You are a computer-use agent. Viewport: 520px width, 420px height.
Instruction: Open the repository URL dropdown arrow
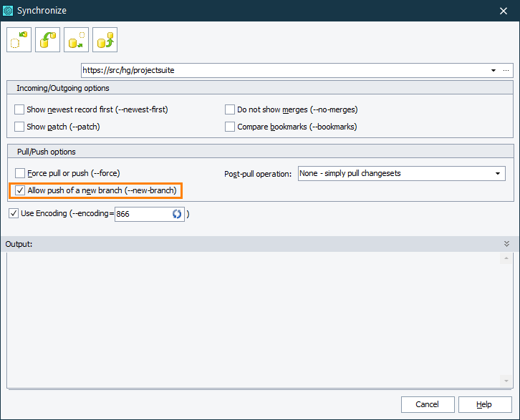point(493,70)
